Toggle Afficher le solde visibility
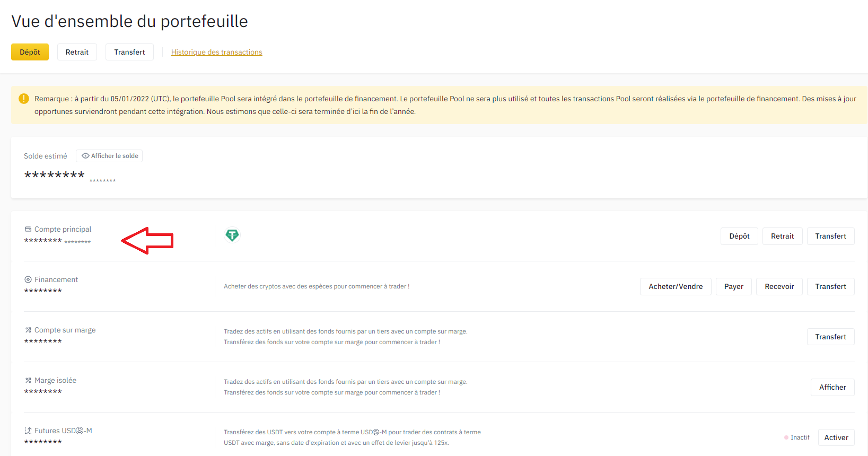The image size is (868, 456). click(x=110, y=156)
